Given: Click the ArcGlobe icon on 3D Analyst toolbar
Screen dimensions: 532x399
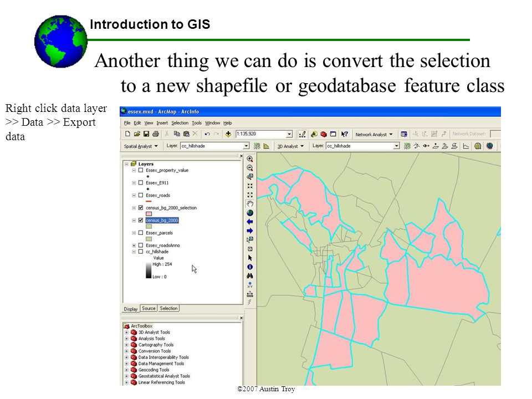Looking at the screenshot, I should [x=489, y=146].
